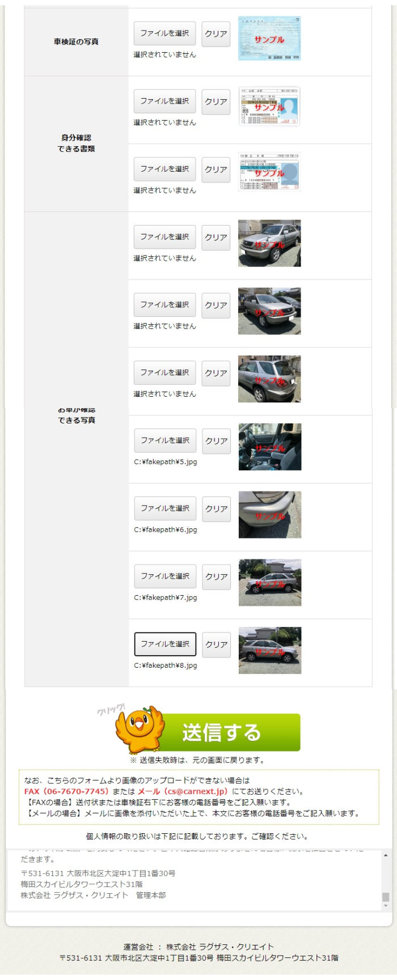Clear file in rear-view car photo row

216,373
